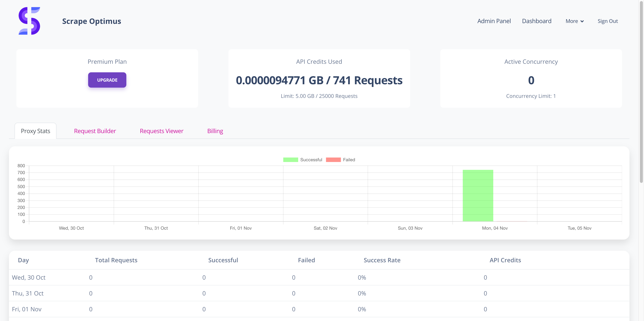Viewport: 644px width, 321px height.
Task: Open the Billing tab
Action: (215, 131)
